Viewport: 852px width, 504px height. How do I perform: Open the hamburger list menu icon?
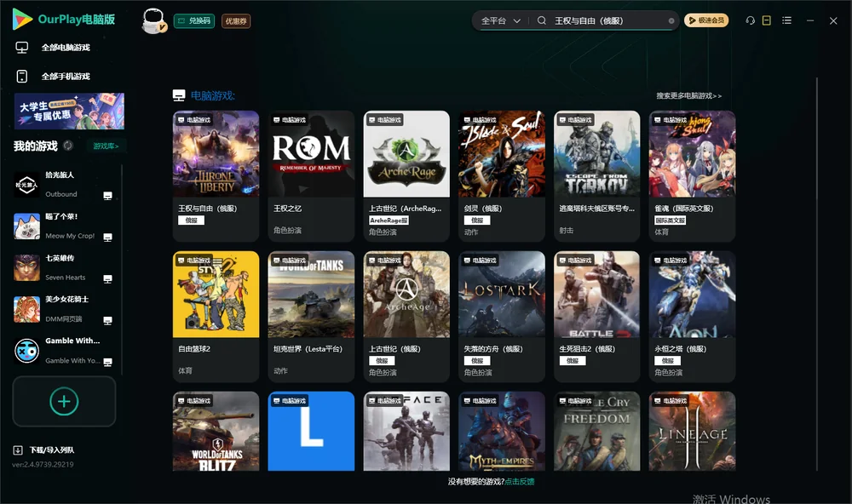coord(786,20)
